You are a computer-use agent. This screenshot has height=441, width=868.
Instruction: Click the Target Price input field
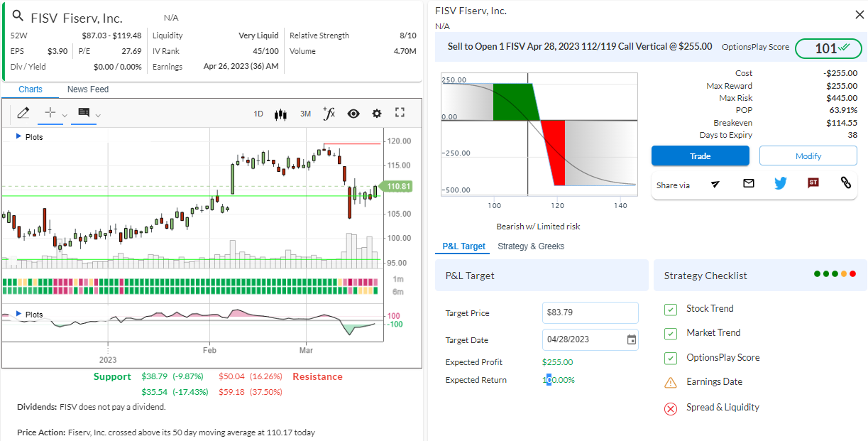click(x=590, y=312)
